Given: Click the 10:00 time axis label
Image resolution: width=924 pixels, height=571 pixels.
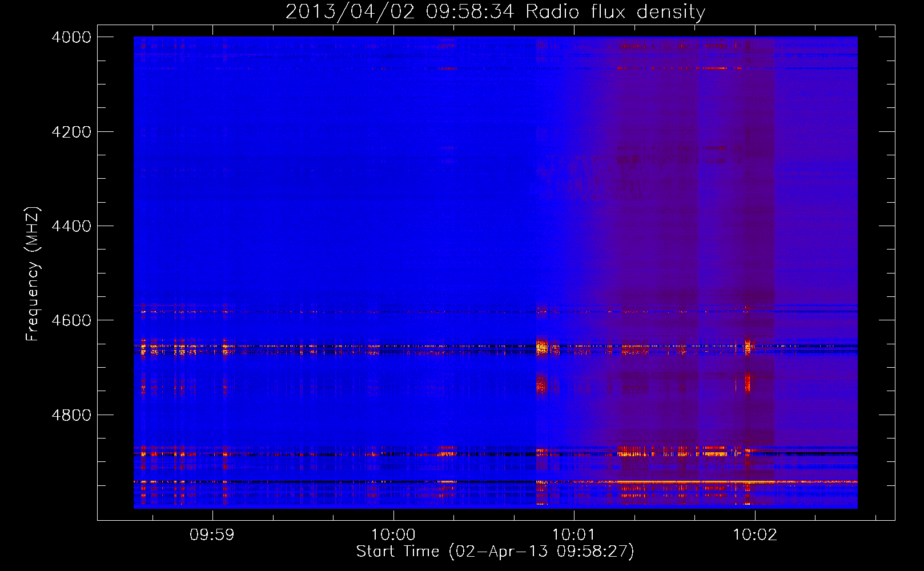Looking at the screenshot, I should tap(393, 535).
